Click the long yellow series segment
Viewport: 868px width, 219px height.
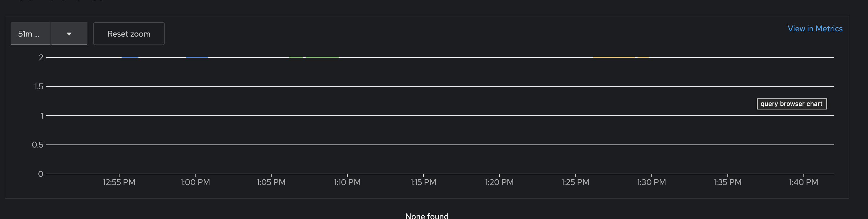pyautogui.click(x=613, y=57)
